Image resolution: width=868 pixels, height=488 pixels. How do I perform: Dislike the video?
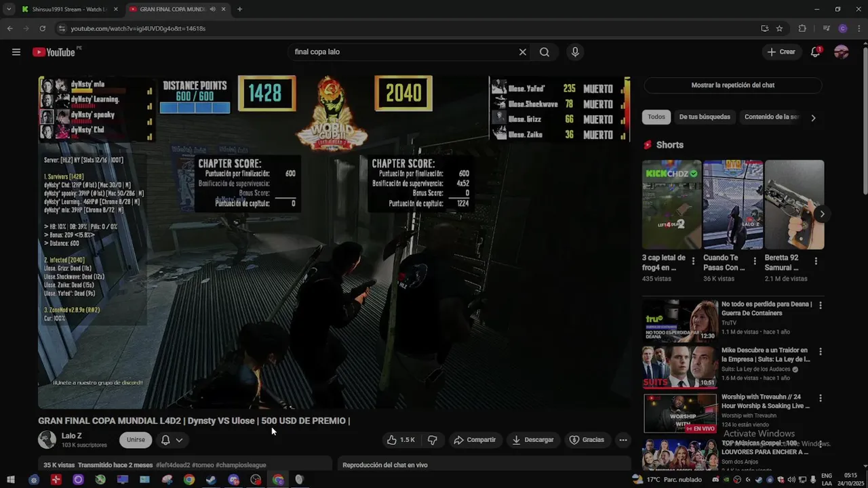(433, 440)
